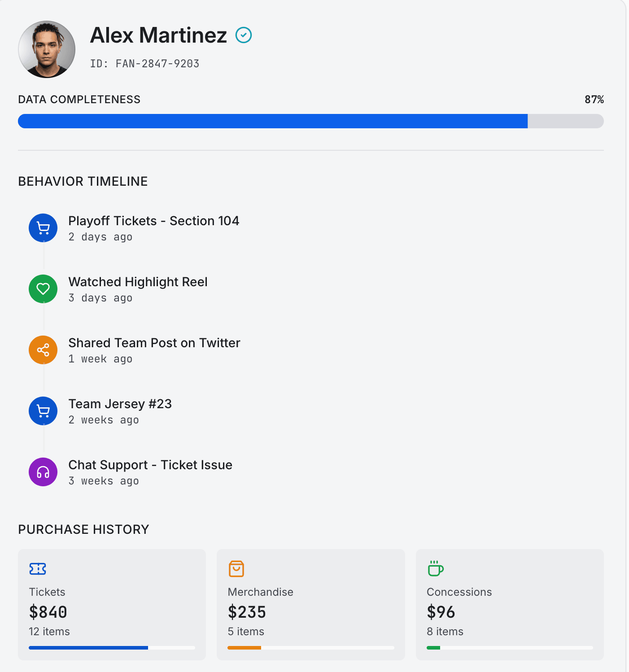Click the green coffee cup Concessions icon
This screenshot has width=629, height=672.
pyautogui.click(x=435, y=569)
